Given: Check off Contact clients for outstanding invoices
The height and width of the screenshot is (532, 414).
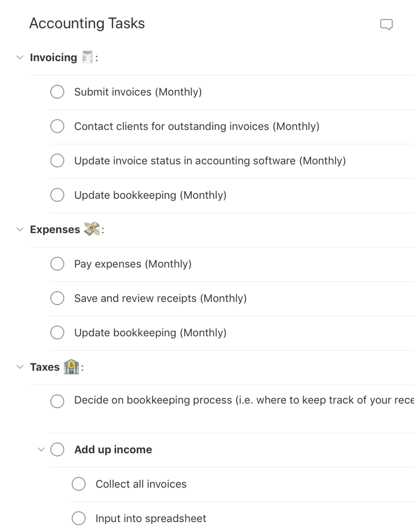Looking at the screenshot, I should point(57,126).
